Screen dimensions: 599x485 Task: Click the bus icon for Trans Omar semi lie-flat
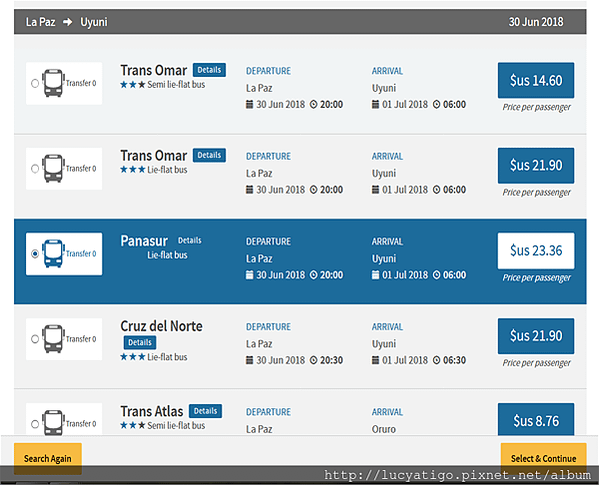click(x=53, y=83)
